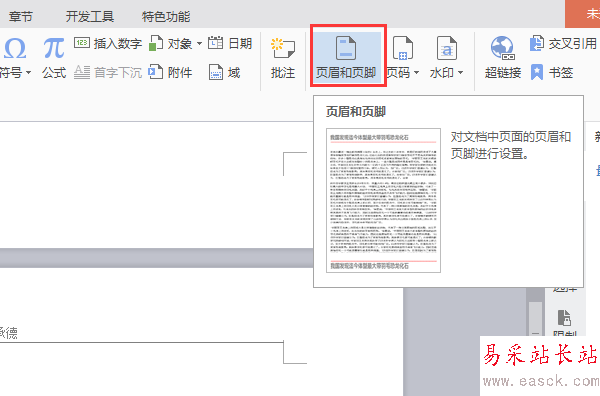Insert a 域 field
This screenshot has height=396, width=600.
[x=224, y=72]
